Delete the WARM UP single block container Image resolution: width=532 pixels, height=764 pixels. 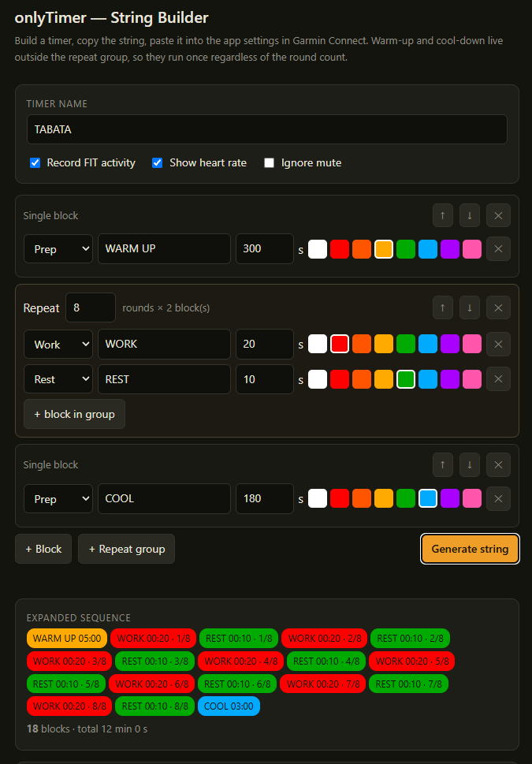click(498, 215)
